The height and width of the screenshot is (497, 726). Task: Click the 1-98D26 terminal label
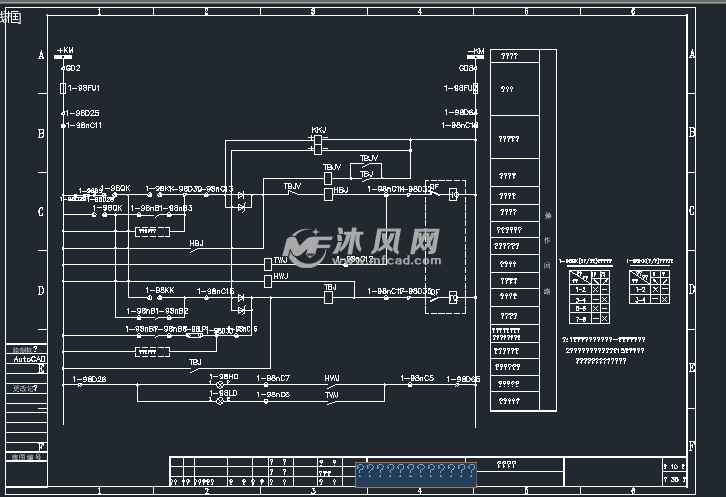pos(89,379)
